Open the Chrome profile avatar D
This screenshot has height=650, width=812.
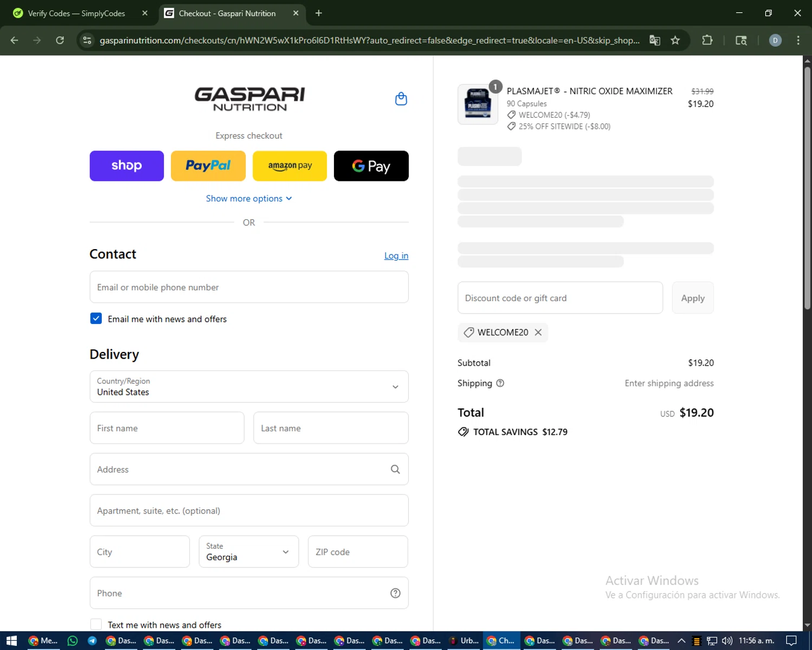[x=775, y=40]
